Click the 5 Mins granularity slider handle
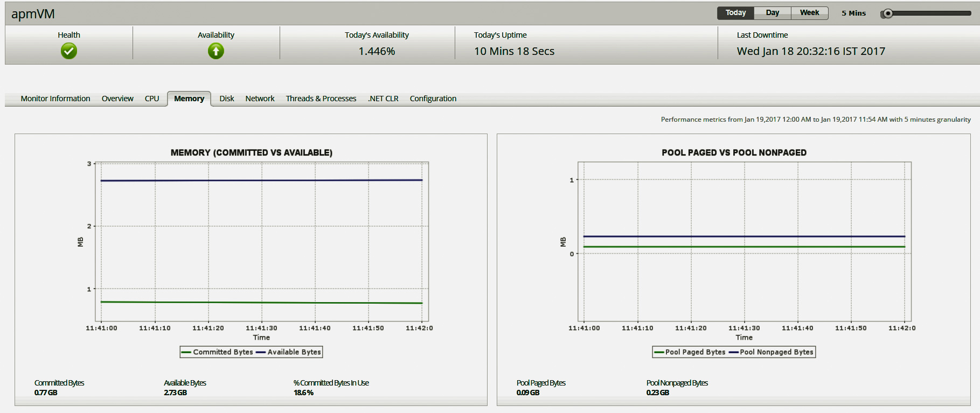This screenshot has height=413, width=980. (887, 13)
